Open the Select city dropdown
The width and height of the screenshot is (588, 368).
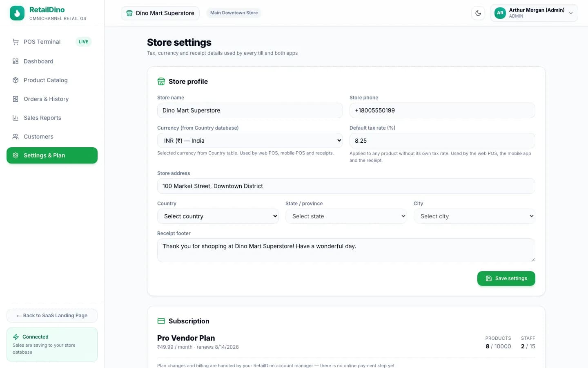coord(474,216)
